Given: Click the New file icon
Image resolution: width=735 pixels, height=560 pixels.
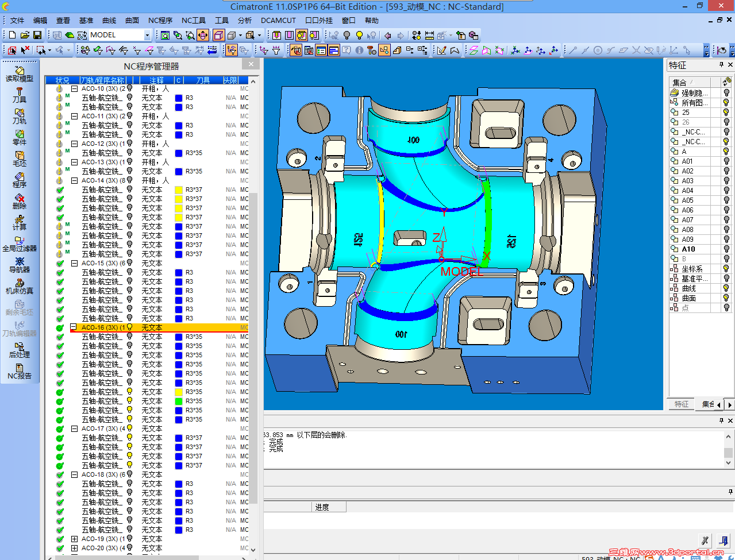Looking at the screenshot, I should click(13, 35).
